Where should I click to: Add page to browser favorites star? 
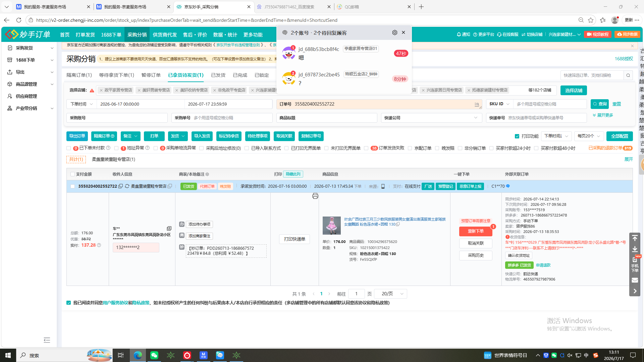591,20
